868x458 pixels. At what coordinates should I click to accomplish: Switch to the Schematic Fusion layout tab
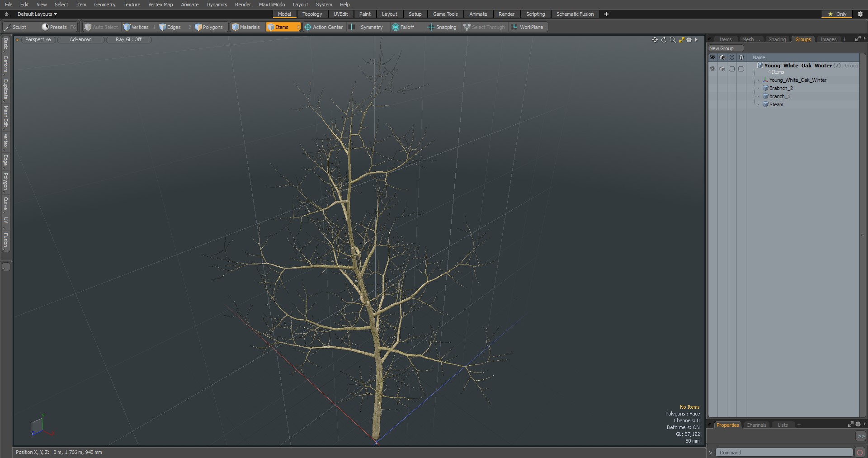(x=575, y=14)
